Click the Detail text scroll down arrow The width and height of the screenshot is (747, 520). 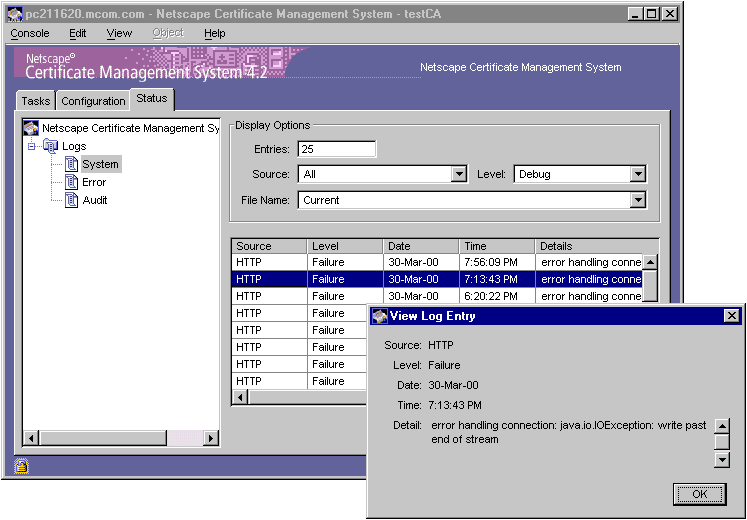(x=722, y=460)
